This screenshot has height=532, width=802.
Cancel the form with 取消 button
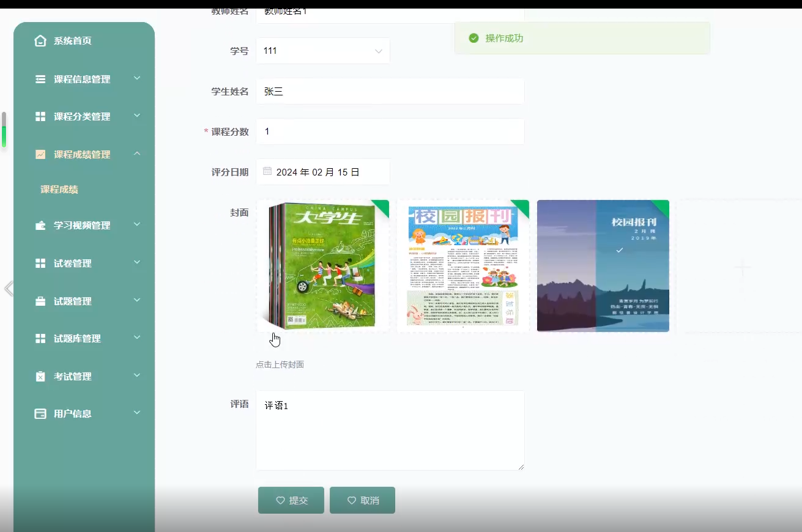point(362,500)
